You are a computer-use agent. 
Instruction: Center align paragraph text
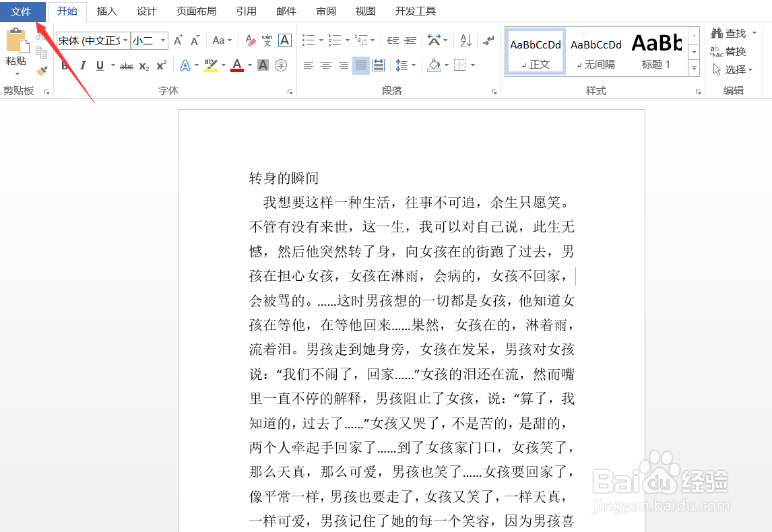pos(326,65)
